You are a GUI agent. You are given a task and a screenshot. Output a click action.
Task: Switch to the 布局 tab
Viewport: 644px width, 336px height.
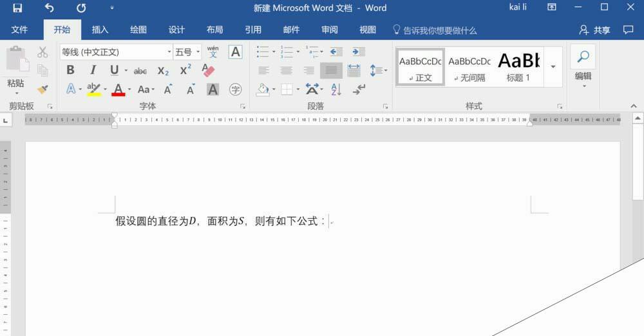[214, 30]
